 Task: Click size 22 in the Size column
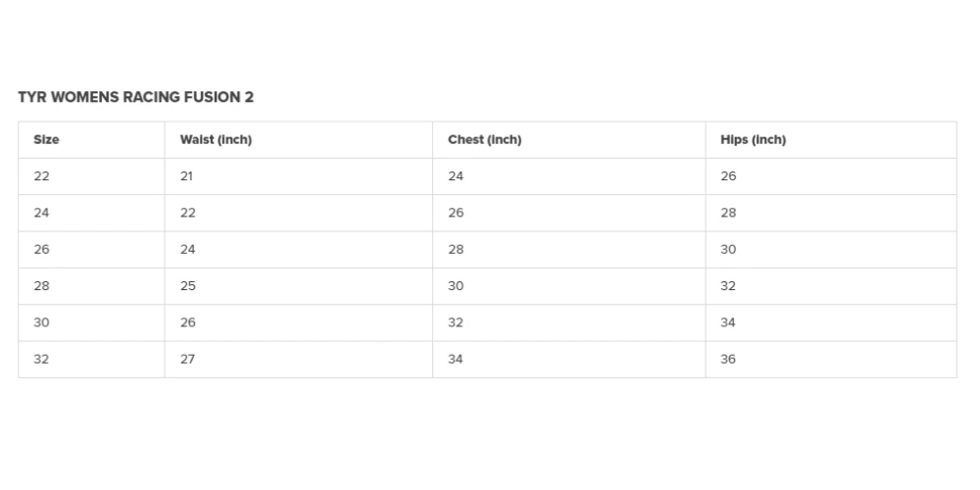[41, 176]
